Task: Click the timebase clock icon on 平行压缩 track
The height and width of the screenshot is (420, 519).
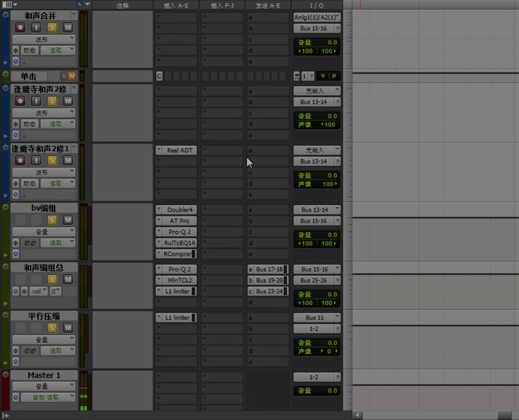Action: [x=16, y=362]
